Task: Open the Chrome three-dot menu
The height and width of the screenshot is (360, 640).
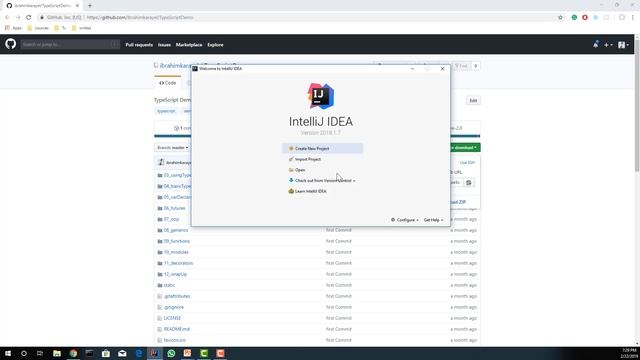Action: 633,18
